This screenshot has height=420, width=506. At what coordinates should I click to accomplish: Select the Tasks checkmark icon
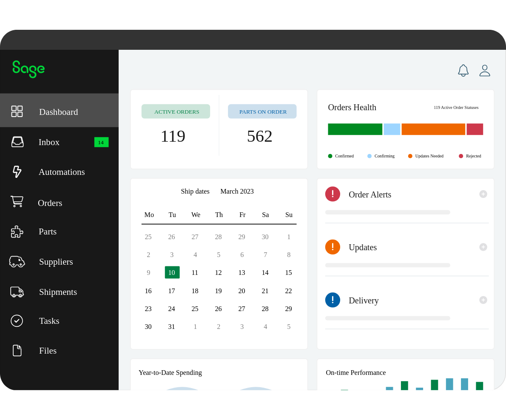[x=17, y=321]
